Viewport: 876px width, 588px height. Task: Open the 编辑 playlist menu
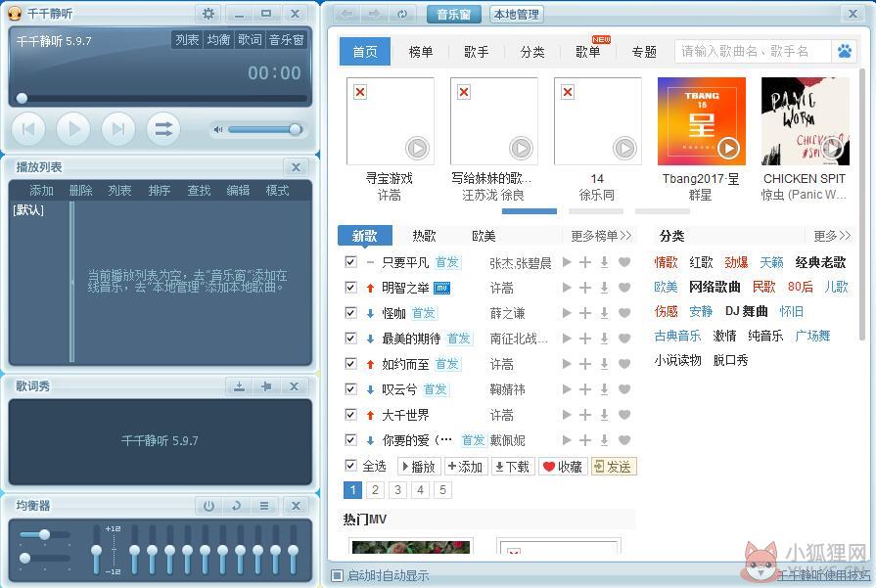[x=238, y=191]
